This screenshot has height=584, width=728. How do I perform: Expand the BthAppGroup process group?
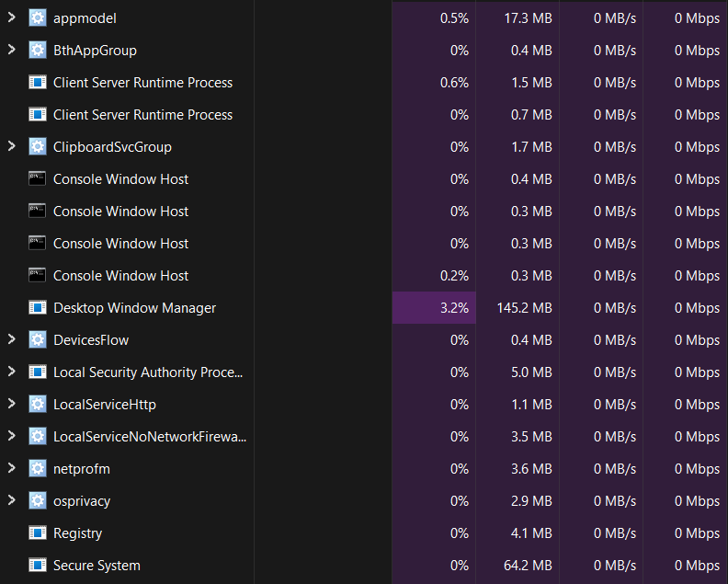pos(12,51)
